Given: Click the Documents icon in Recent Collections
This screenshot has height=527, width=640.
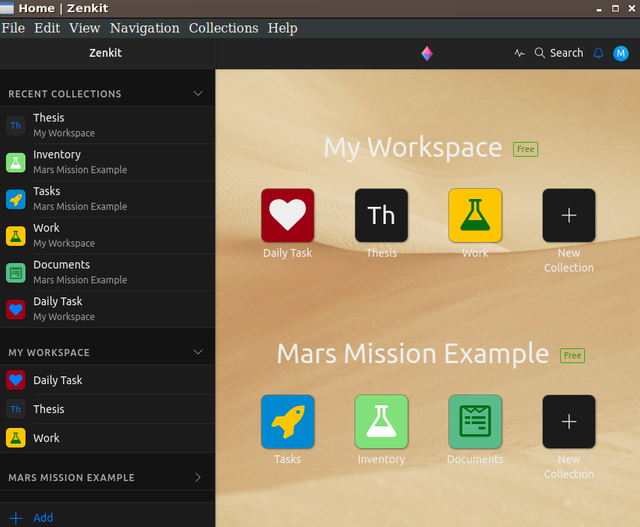Looking at the screenshot, I should click(16, 272).
